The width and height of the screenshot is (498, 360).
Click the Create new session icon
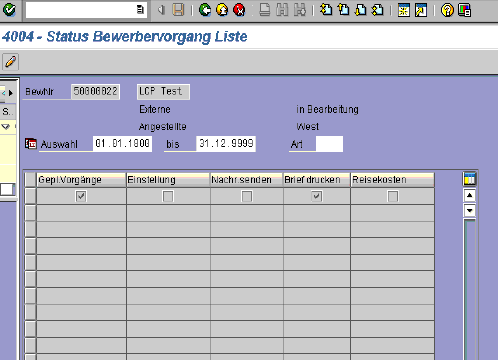tap(404, 10)
